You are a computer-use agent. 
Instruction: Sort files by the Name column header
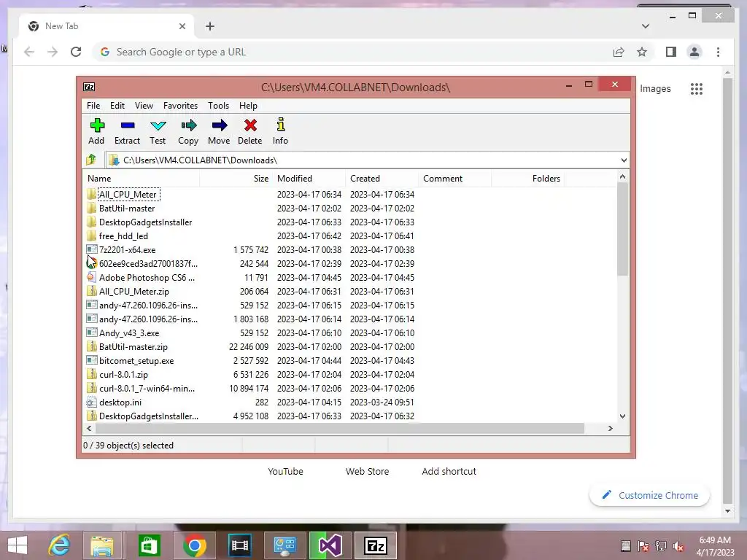(142, 179)
